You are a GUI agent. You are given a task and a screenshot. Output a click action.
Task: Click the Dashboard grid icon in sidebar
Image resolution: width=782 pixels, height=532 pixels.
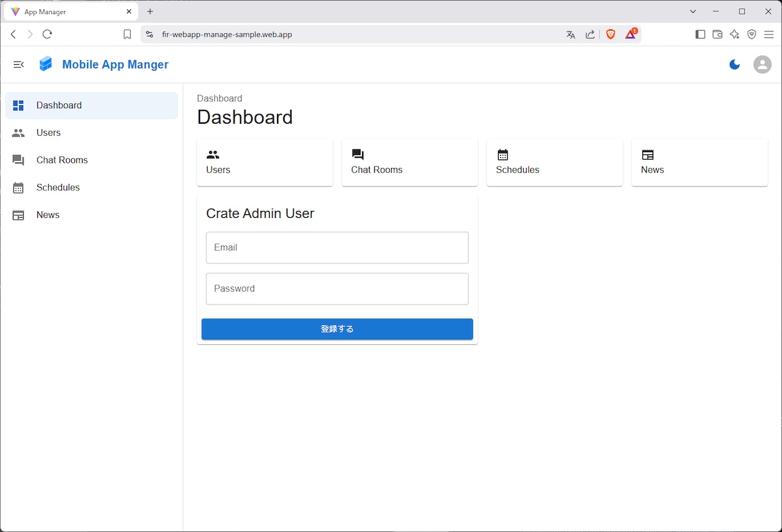pyautogui.click(x=19, y=106)
